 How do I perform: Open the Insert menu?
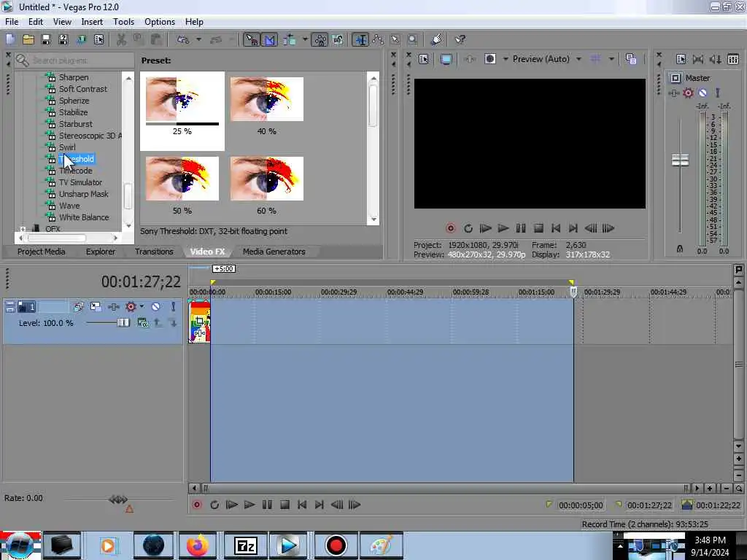point(92,22)
